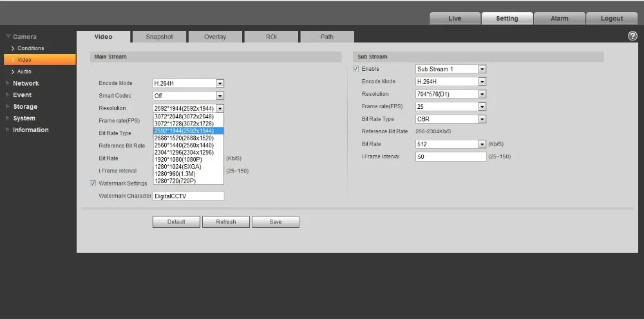
Task: Switch to the Path tab
Action: point(327,37)
